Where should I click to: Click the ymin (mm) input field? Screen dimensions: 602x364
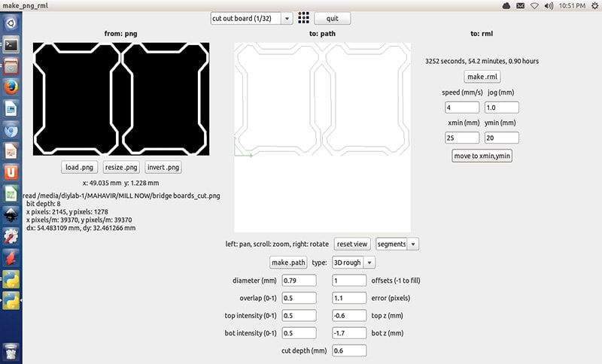tap(501, 138)
